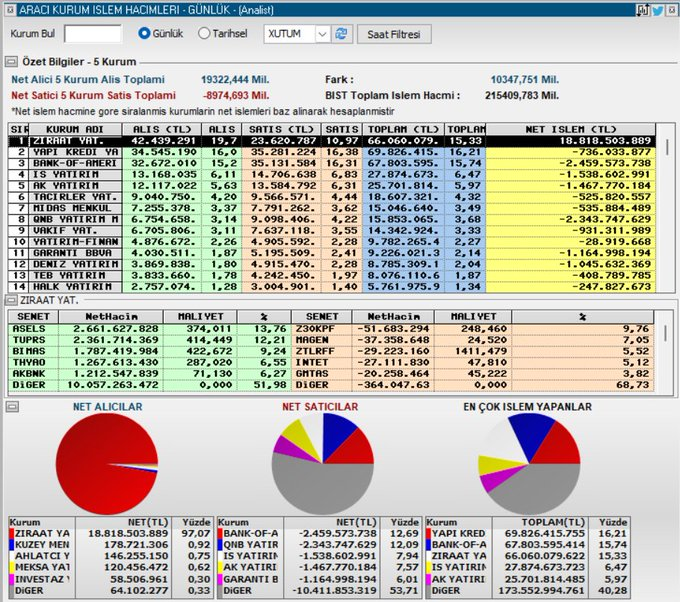This screenshot has height=602, width=680.
Task: Click magenta swatch beside INVESTAZ legend
Action: point(12,579)
